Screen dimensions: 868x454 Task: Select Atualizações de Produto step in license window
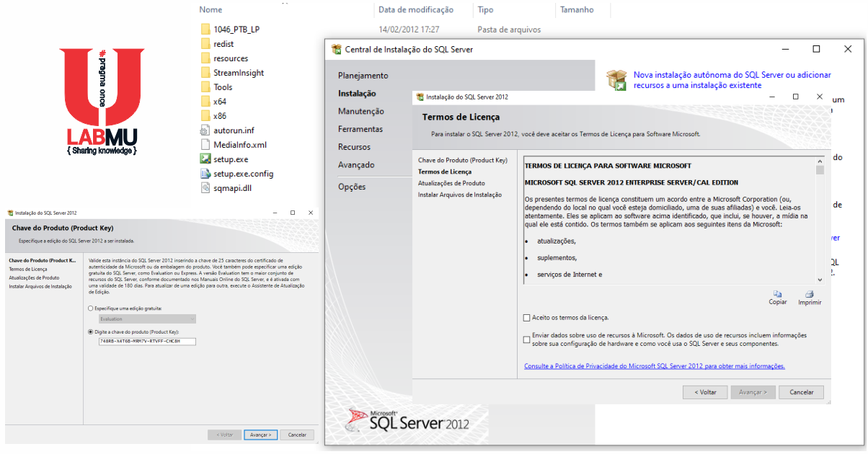(x=451, y=183)
